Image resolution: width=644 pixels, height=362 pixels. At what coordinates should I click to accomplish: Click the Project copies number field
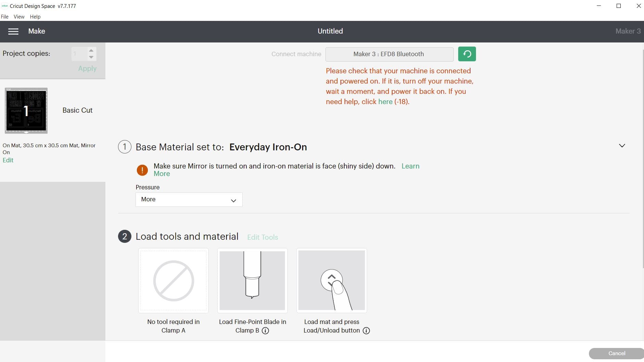pos(79,54)
